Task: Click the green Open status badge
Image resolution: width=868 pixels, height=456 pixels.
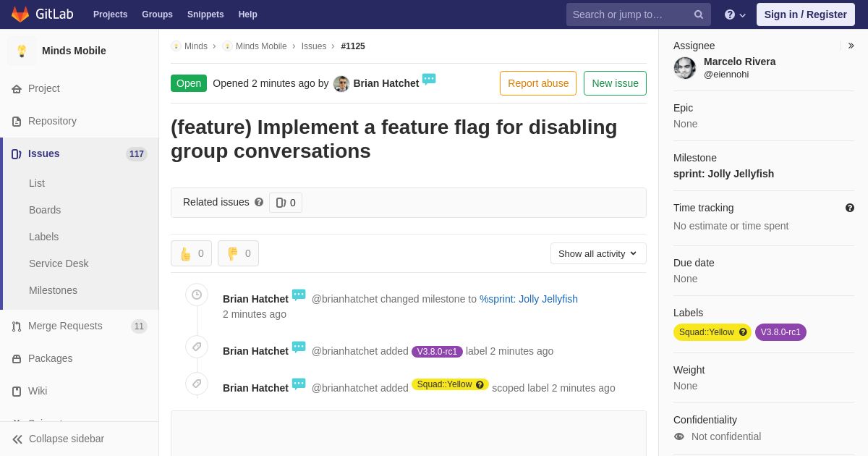Action: pyautogui.click(x=189, y=83)
